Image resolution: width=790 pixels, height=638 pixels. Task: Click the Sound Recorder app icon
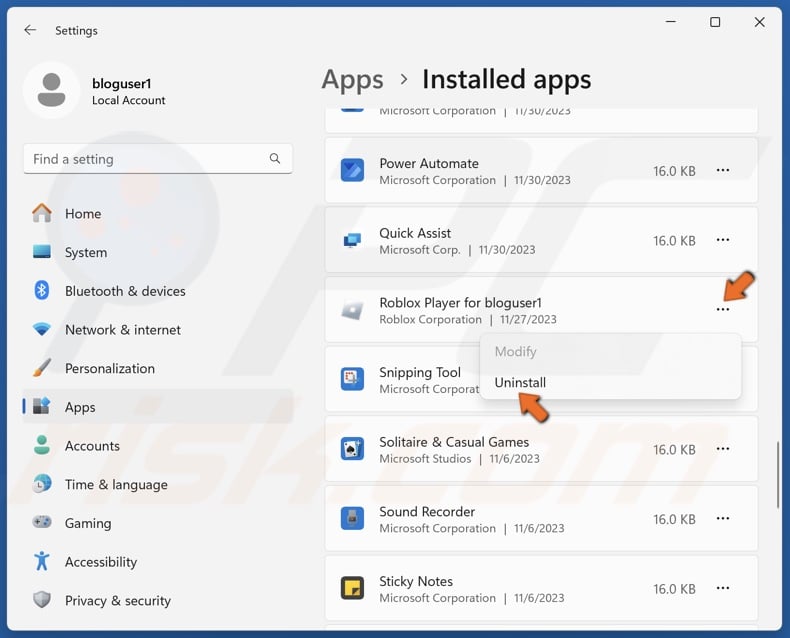[352, 519]
